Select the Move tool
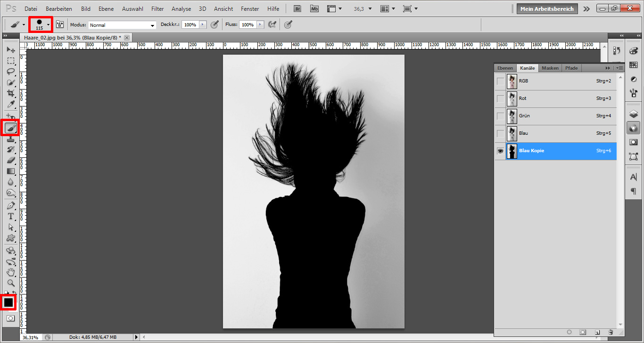 click(x=11, y=49)
